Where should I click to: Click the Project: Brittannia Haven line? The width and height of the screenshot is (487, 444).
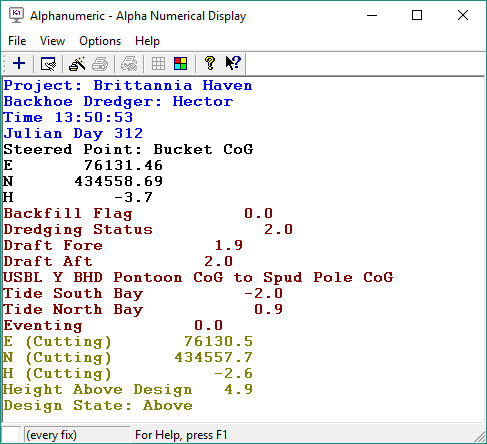[128, 86]
